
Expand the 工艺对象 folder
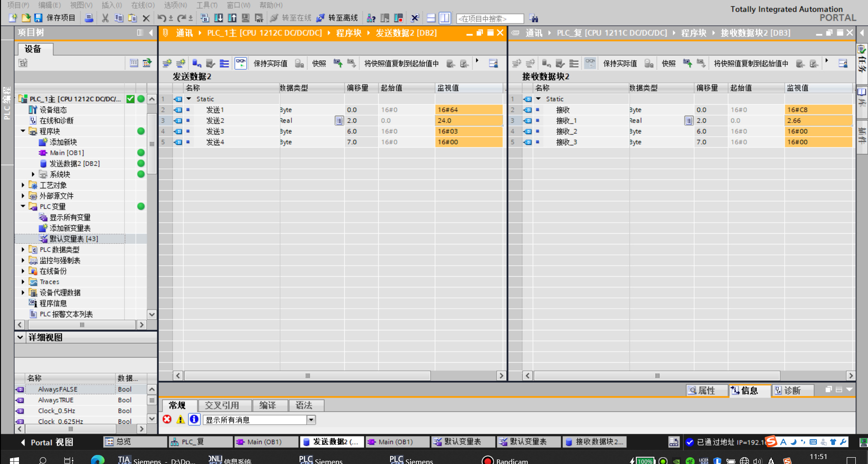point(23,185)
